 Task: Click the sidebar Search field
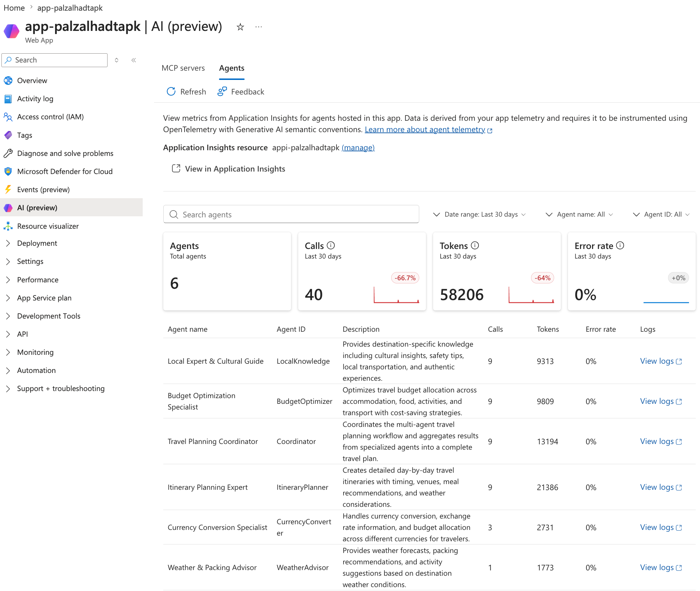pyautogui.click(x=55, y=60)
